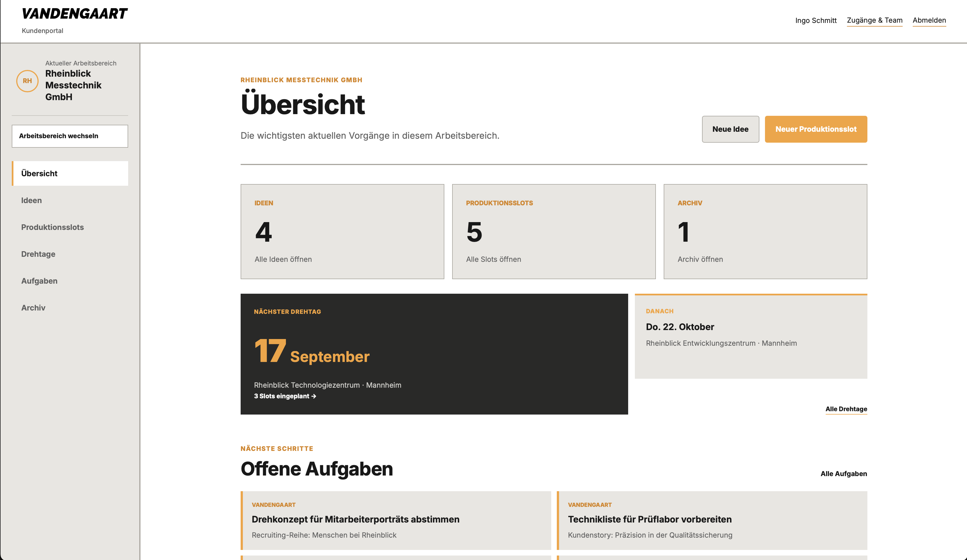This screenshot has width=967, height=560.
Task: Open the Übersicht sidebar item
Action: pyautogui.click(x=70, y=173)
